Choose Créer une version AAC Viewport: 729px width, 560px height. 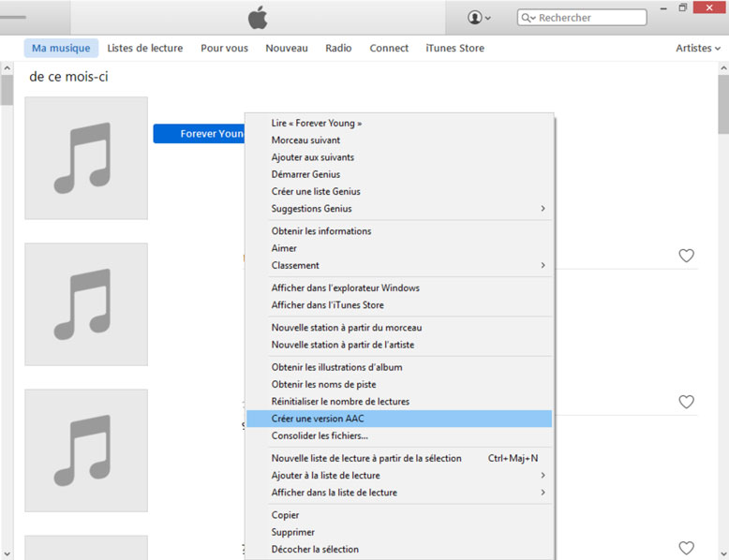click(x=399, y=419)
